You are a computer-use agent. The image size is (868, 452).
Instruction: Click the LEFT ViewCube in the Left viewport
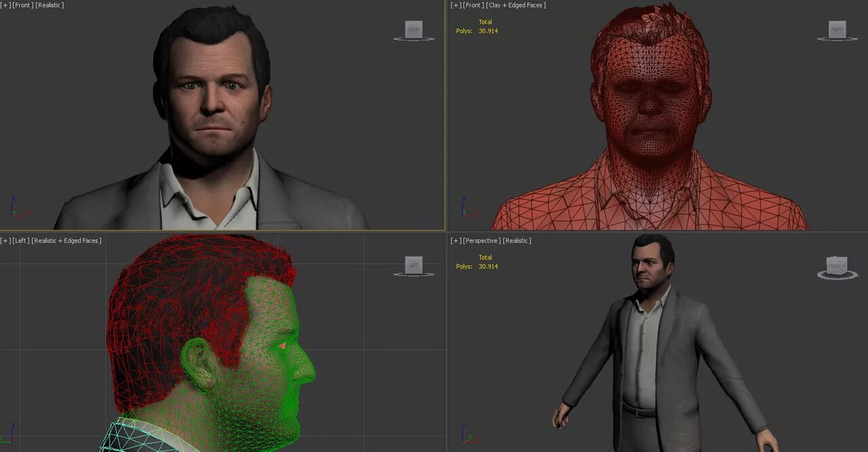click(414, 266)
